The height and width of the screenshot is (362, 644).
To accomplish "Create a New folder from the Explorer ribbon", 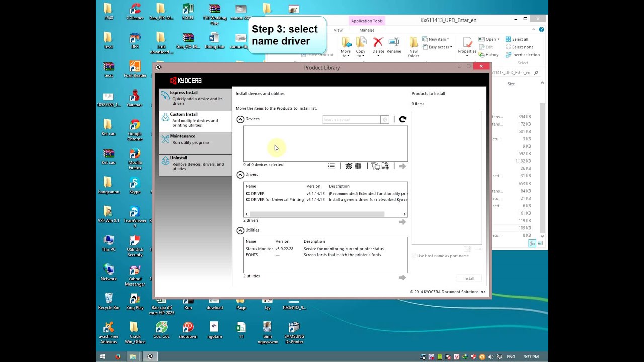I will pos(414,47).
